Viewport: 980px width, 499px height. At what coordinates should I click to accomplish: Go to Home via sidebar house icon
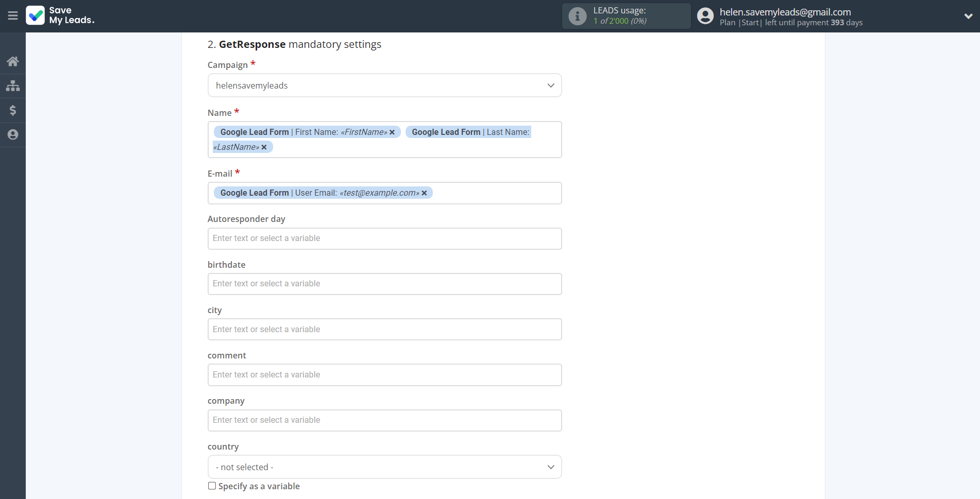coord(13,61)
